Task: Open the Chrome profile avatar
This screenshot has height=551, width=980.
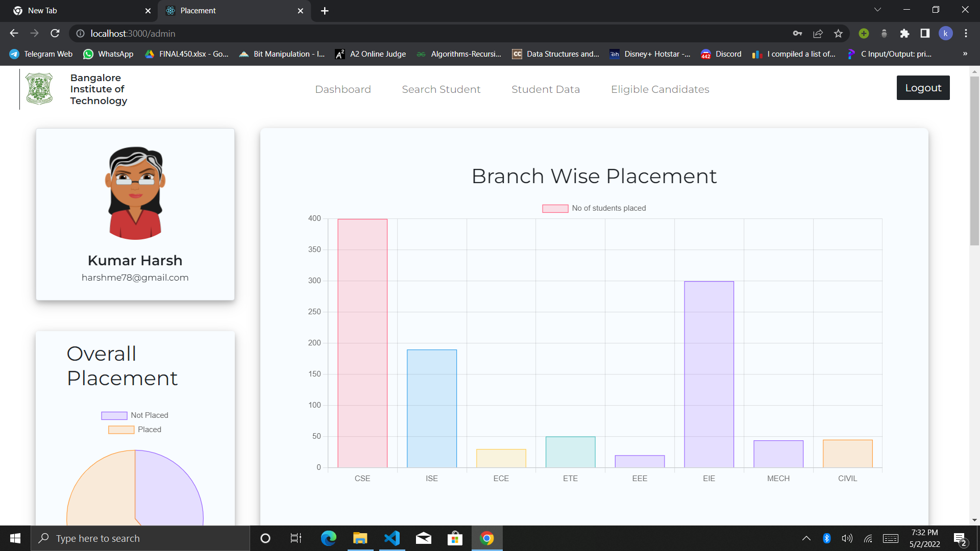Action: pos(946,33)
